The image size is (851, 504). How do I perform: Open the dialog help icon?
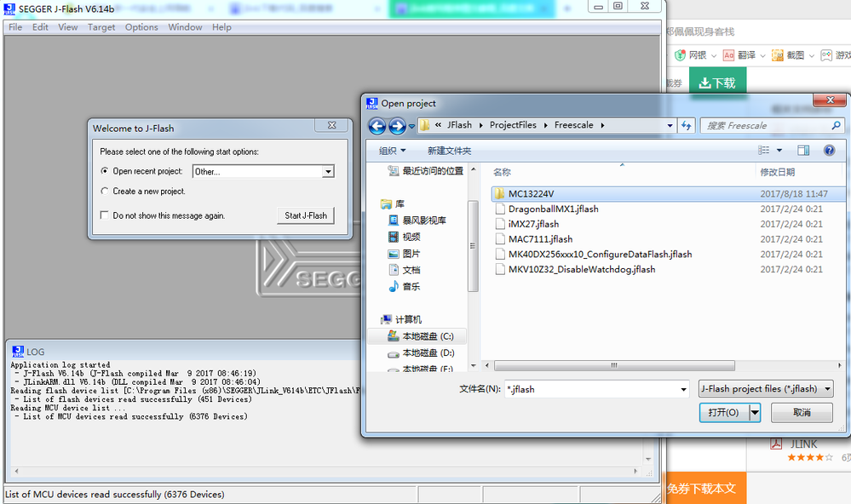pyautogui.click(x=830, y=151)
